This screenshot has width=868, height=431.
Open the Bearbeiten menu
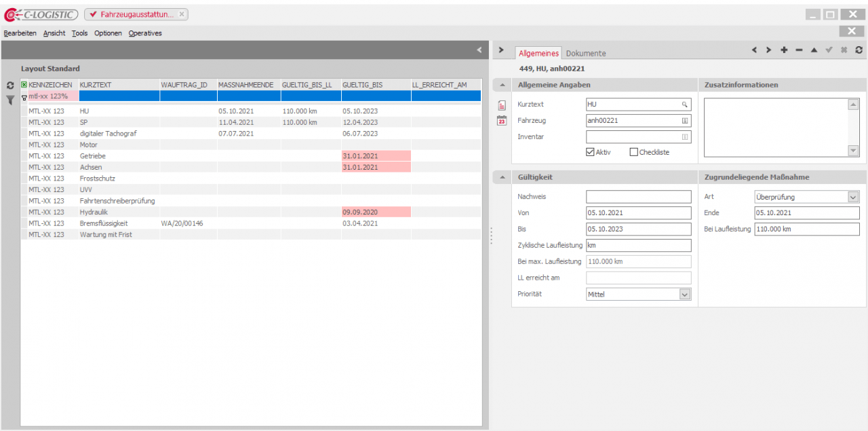(20, 33)
